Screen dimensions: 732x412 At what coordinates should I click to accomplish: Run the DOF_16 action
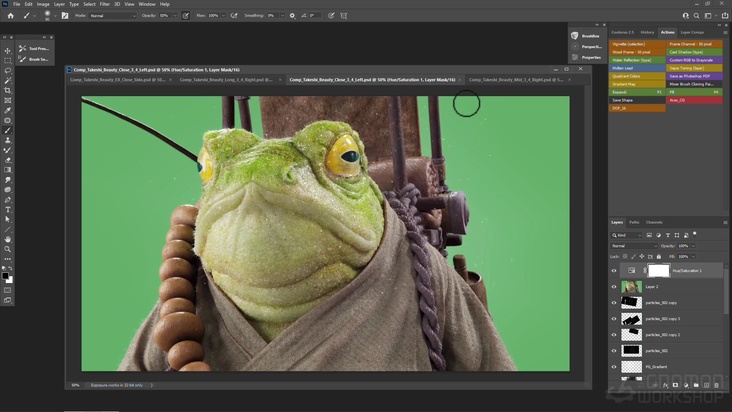(x=637, y=108)
